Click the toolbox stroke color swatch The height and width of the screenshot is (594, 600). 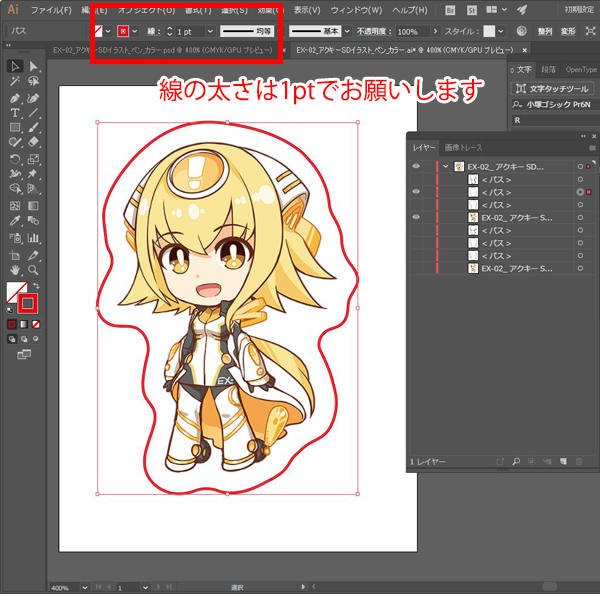pos(28,304)
